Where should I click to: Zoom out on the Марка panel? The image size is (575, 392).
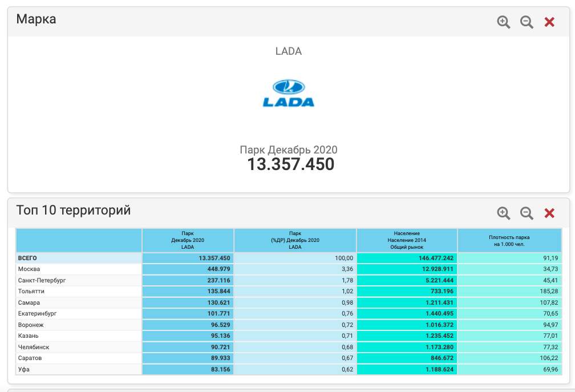(x=527, y=22)
